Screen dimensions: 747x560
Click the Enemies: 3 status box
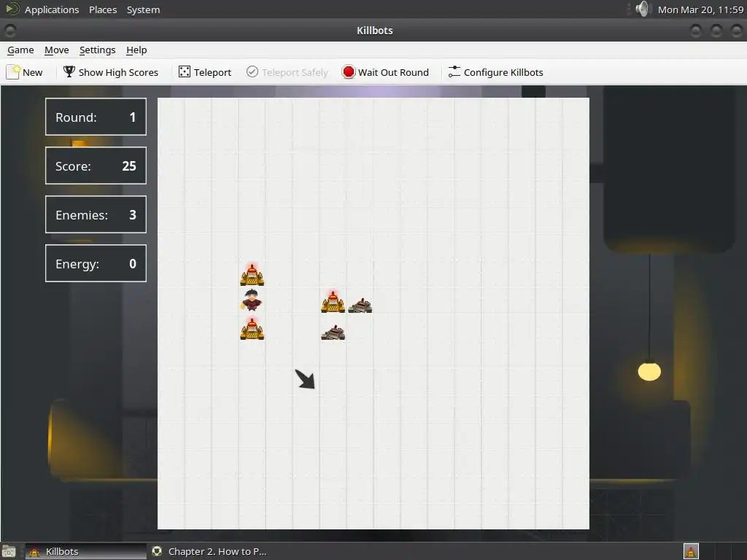pos(96,214)
